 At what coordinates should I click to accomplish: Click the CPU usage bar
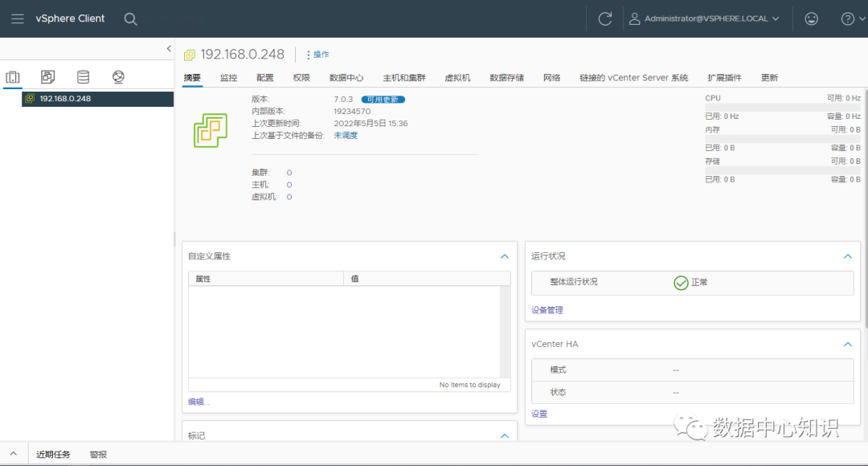click(x=783, y=107)
